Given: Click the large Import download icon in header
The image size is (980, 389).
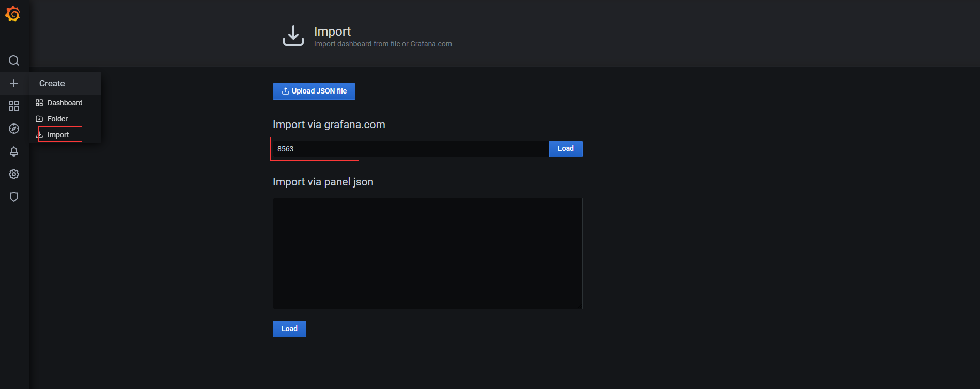Looking at the screenshot, I should pos(293,36).
